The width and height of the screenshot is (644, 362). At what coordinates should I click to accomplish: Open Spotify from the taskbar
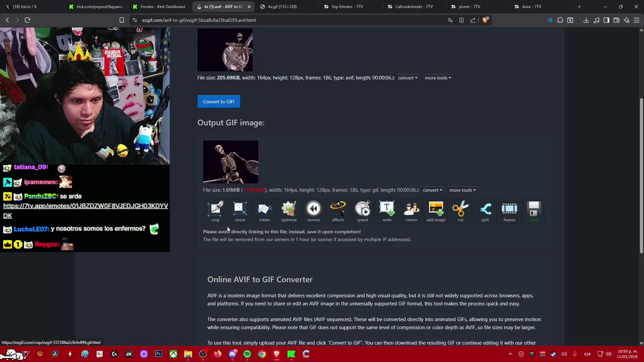click(247, 354)
